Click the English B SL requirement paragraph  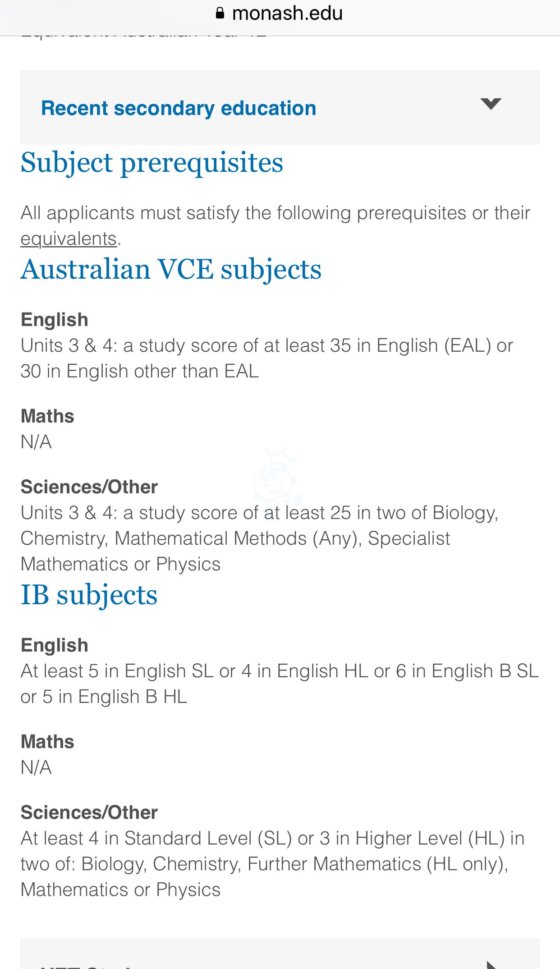pyautogui.click(x=280, y=684)
